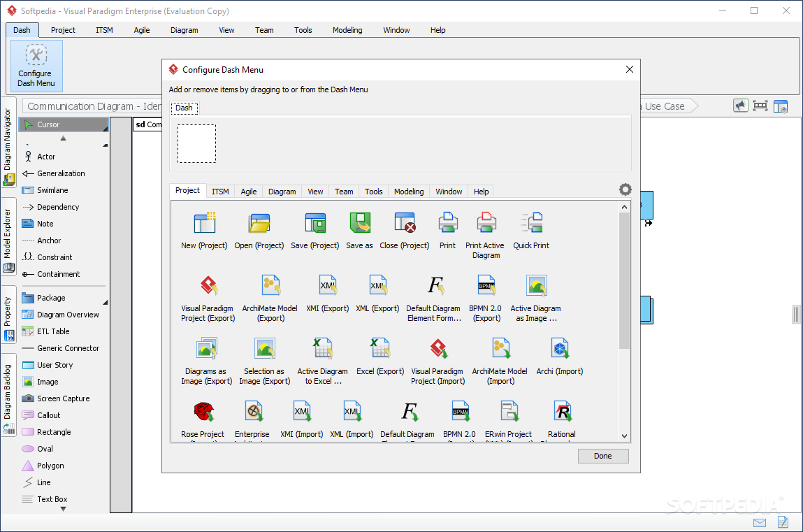Select ArchiMate Model (Import) icon
Screen dimensions: 803x532
tap(500, 349)
